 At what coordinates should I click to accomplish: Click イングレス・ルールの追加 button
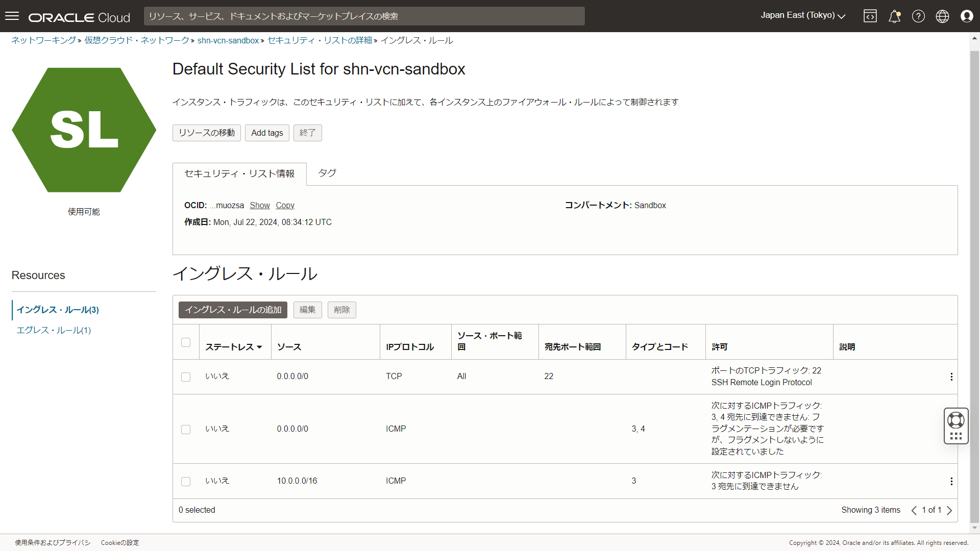click(x=233, y=310)
